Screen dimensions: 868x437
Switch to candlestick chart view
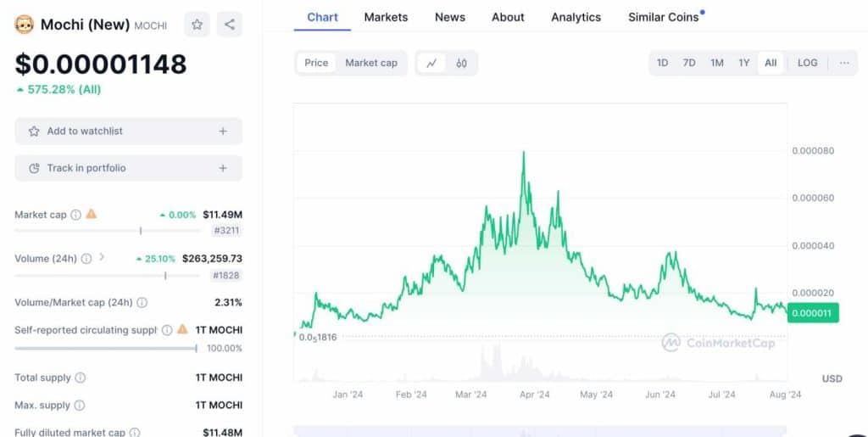(x=461, y=63)
